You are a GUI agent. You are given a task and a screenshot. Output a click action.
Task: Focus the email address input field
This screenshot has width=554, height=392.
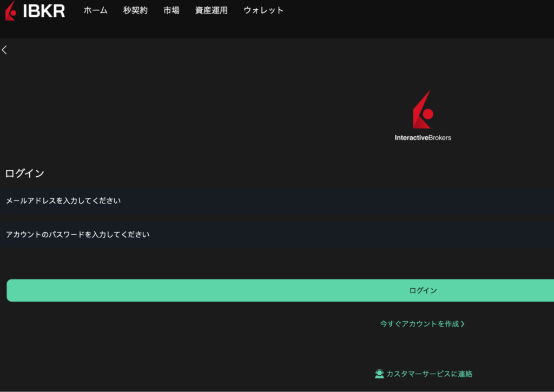click(277, 201)
